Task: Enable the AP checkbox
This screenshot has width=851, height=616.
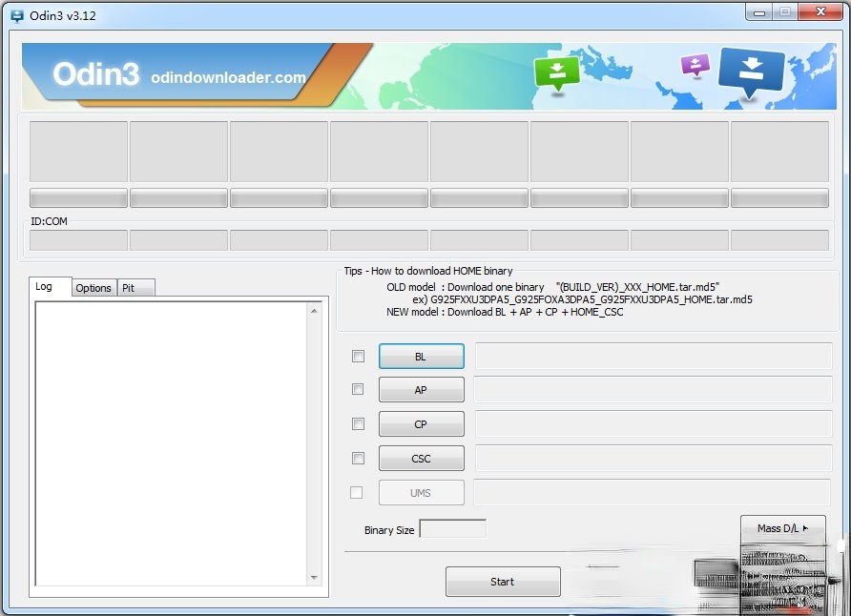Action: [x=358, y=389]
